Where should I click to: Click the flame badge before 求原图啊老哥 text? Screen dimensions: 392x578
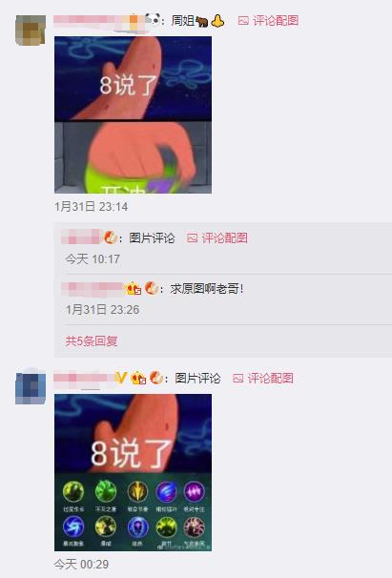click(152, 288)
